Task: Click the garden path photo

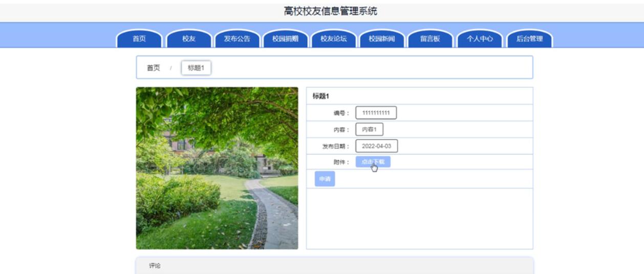Action: pos(217,168)
